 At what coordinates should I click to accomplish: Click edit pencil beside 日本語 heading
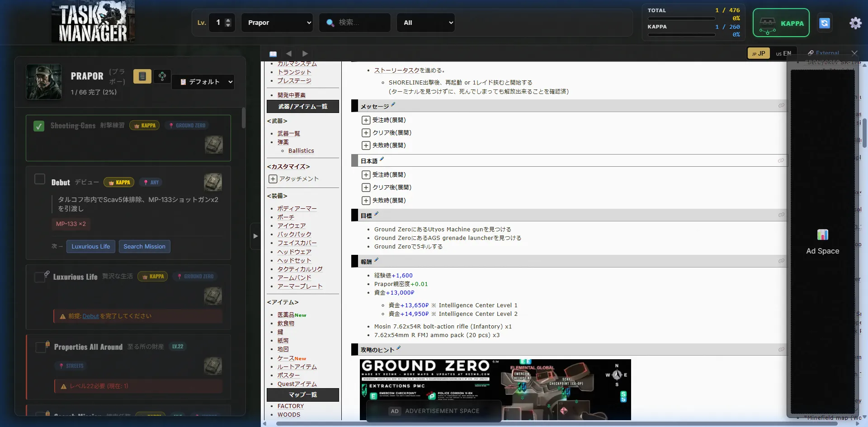[382, 159]
